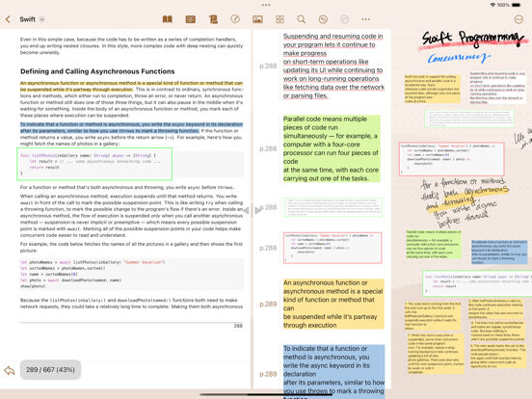Viewport: 532px width, 399px height.
Task: Select the yellow card '3. After listPhotos(inGallery:) returns'
Action: coord(495,308)
